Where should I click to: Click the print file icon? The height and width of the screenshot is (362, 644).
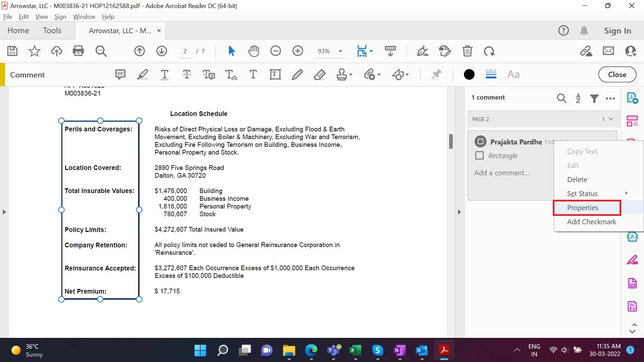pyautogui.click(x=78, y=51)
